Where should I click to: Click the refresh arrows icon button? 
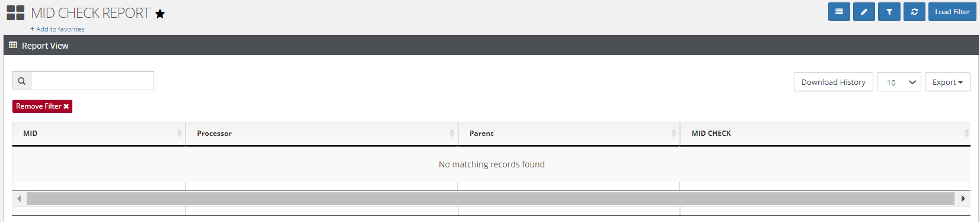[x=914, y=12]
